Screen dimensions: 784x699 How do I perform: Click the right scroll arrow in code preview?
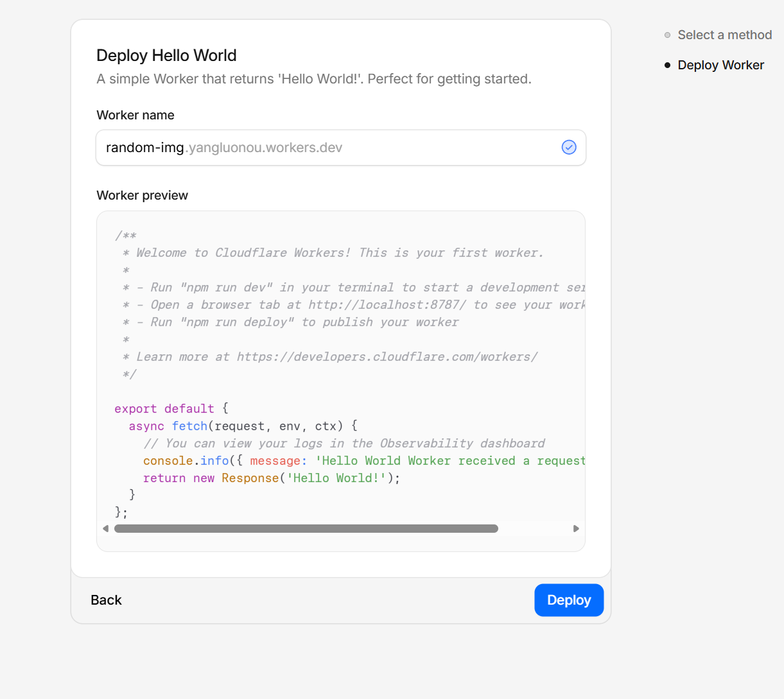click(576, 529)
